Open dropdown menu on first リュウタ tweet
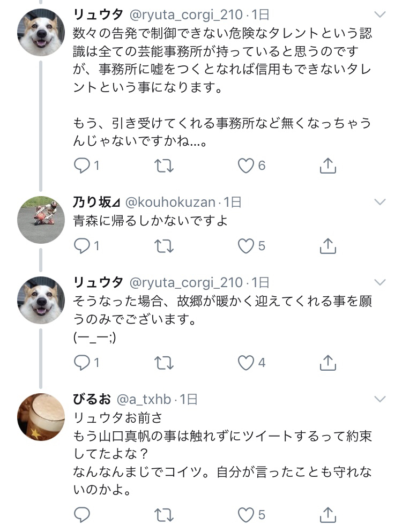The image size is (402, 532). click(x=379, y=13)
